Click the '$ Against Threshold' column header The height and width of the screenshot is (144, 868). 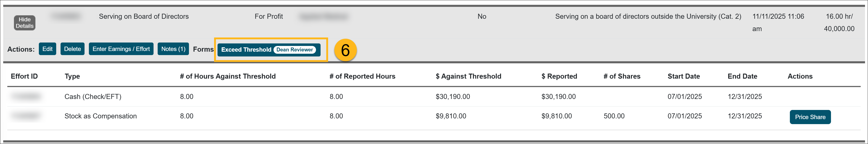tap(468, 76)
